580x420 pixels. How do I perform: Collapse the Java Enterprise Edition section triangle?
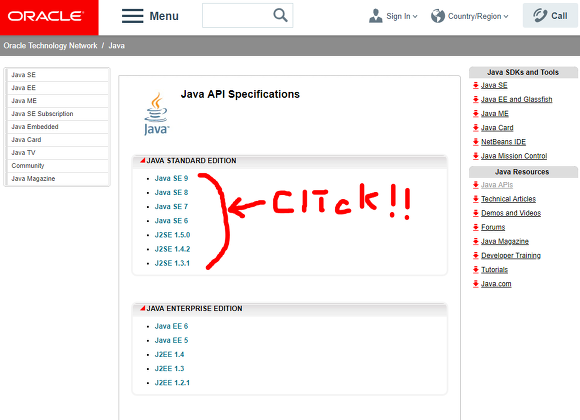click(x=142, y=308)
